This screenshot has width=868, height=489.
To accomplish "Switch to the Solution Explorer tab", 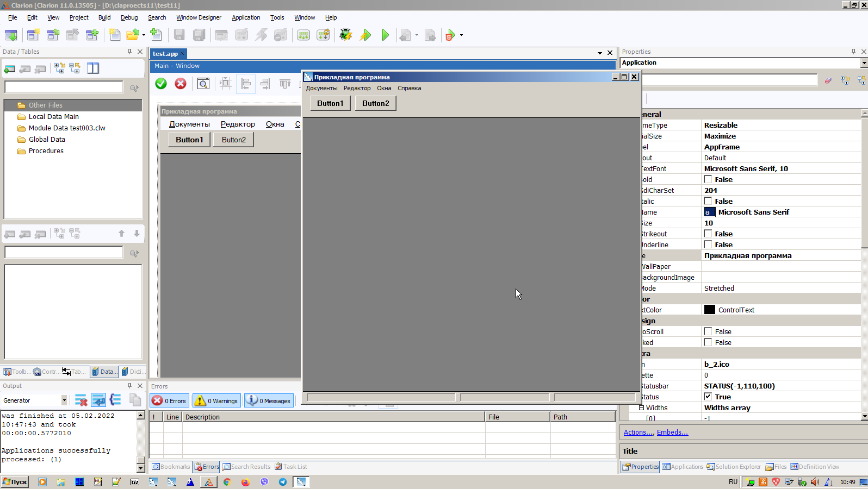I will (734, 467).
